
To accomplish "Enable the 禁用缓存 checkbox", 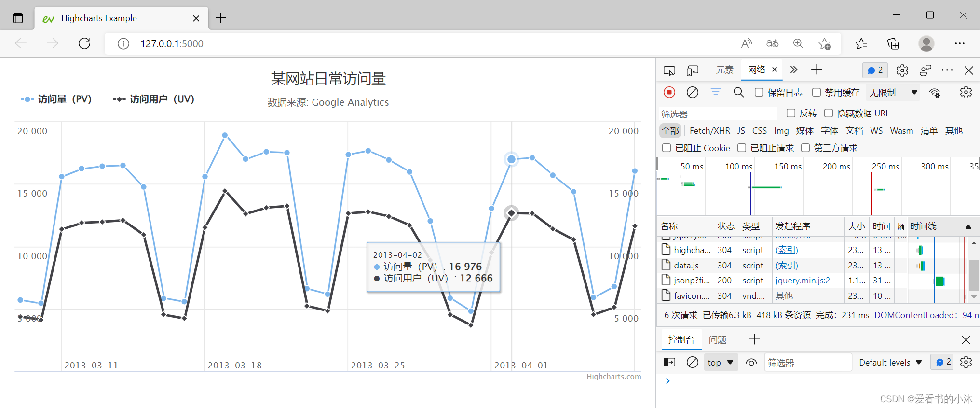I will click(x=817, y=92).
